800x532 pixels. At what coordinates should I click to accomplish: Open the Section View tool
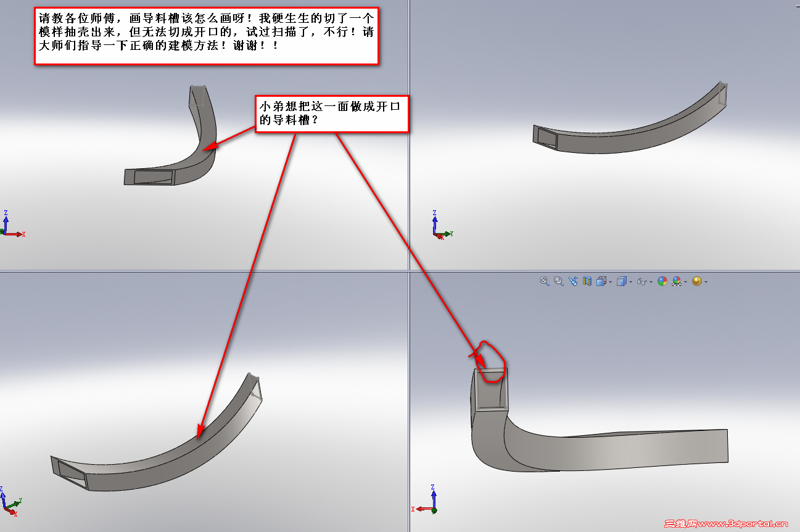point(587,281)
